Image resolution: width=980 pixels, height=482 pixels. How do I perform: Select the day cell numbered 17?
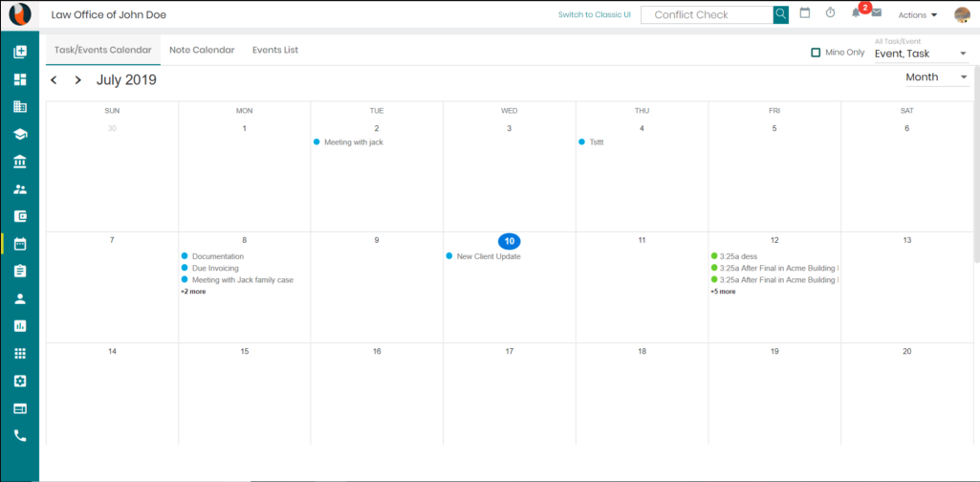510,394
